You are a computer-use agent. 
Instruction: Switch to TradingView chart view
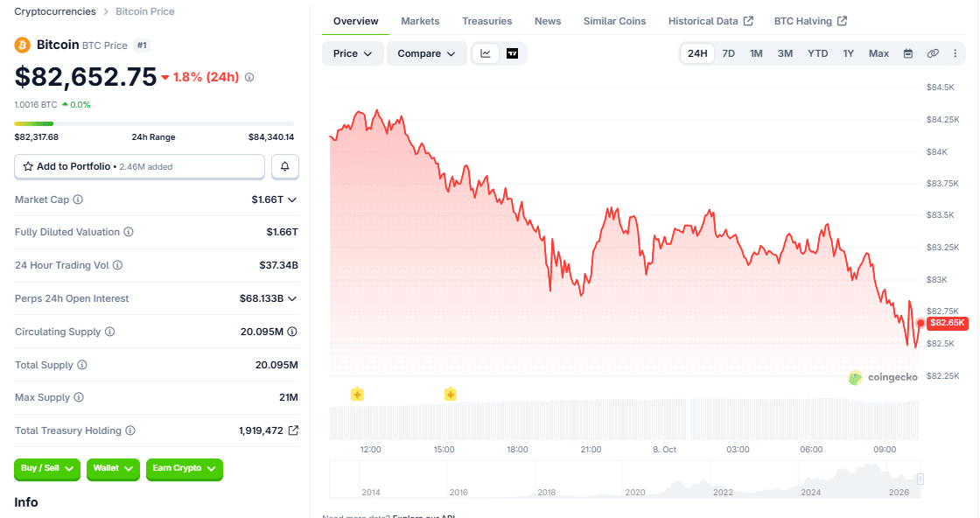[x=512, y=53]
